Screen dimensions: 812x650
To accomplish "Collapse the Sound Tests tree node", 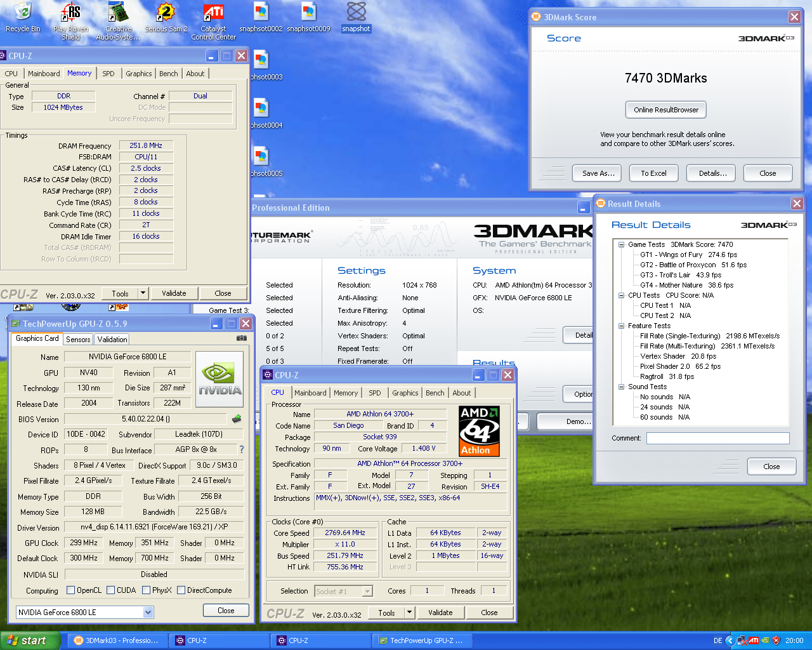I will [622, 387].
